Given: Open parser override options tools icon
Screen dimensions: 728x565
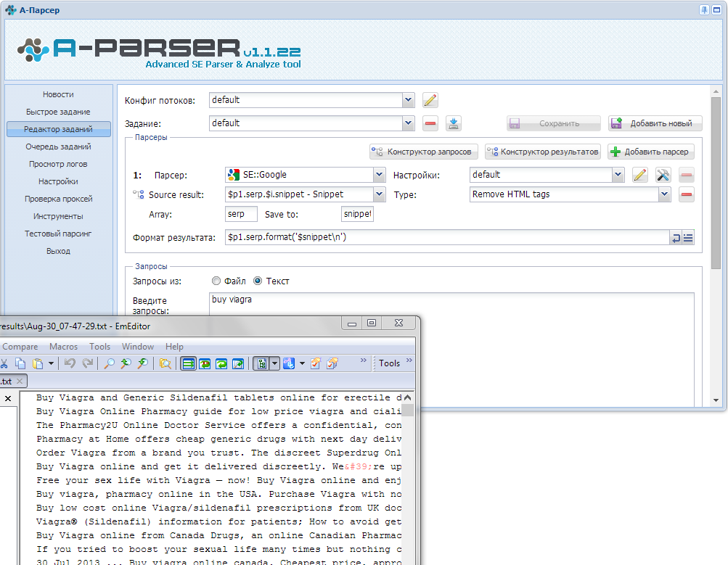Looking at the screenshot, I should [663, 175].
